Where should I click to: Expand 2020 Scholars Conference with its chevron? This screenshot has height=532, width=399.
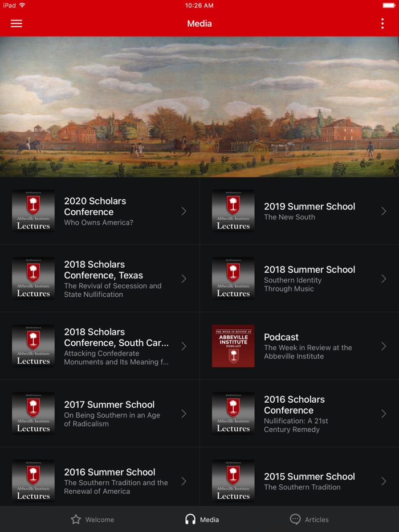click(x=184, y=211)
